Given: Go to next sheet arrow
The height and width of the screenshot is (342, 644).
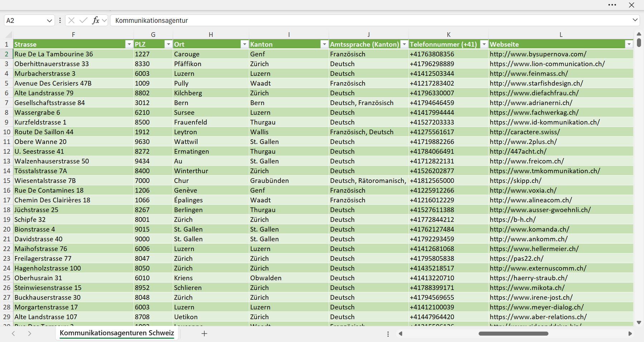Looking at the screenshot, I should pos(30,333).
